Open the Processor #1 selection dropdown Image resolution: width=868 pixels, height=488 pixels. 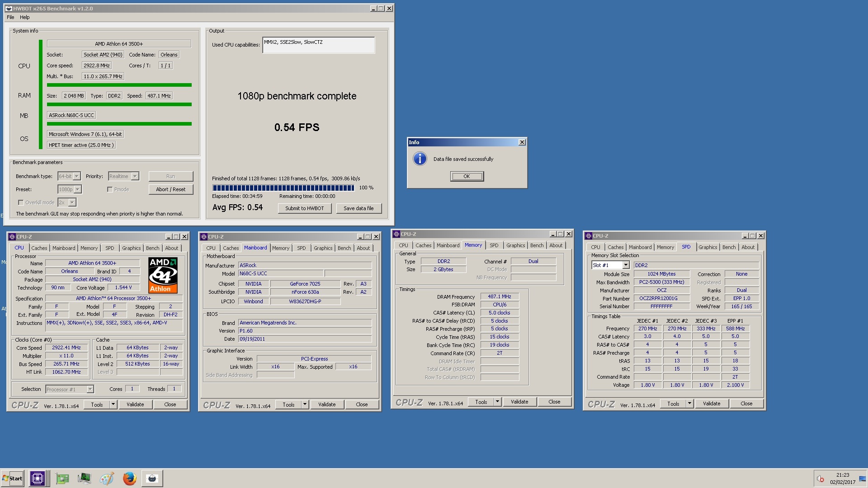(x=90, y=389)
